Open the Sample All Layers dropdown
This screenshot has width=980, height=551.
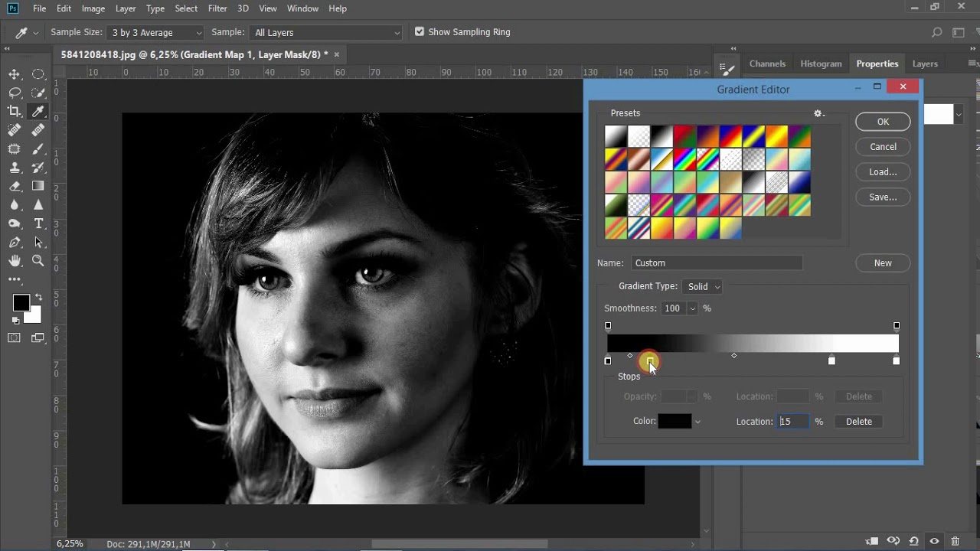click(x=325, y=32)
